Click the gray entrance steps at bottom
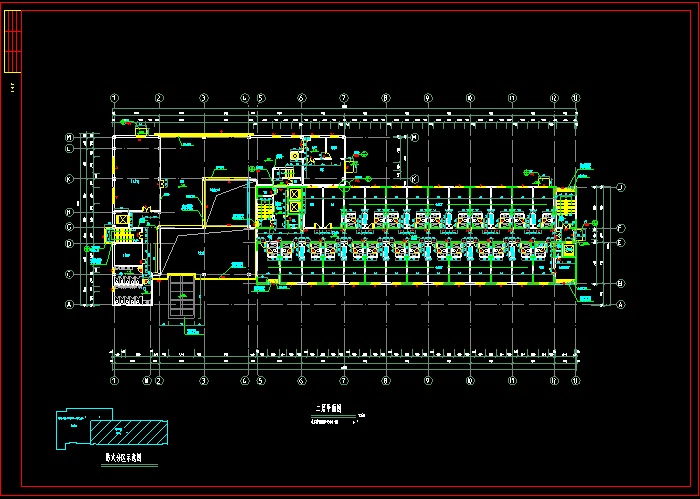Image resolution: width=700 pixels, height=499 pixels. click(181, 300)
